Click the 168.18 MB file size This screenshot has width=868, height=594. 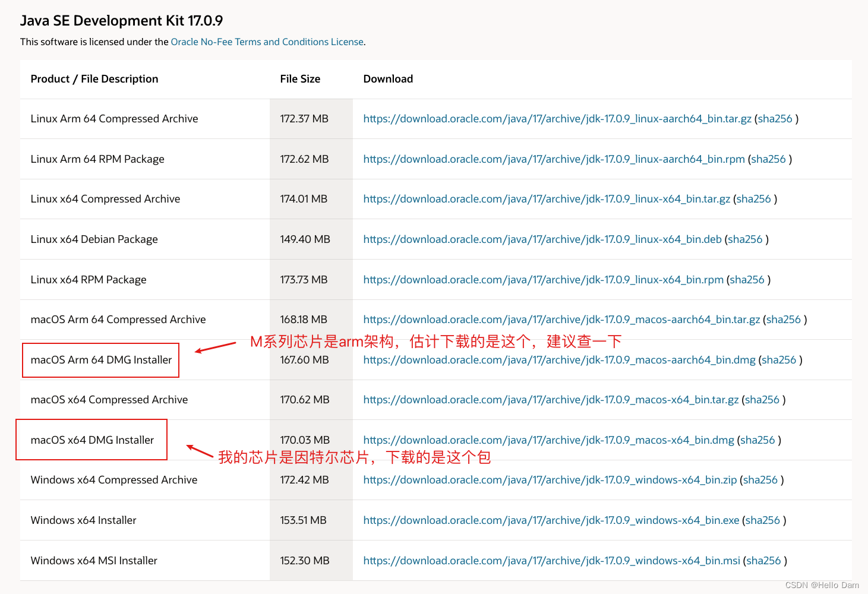(304, 320)
